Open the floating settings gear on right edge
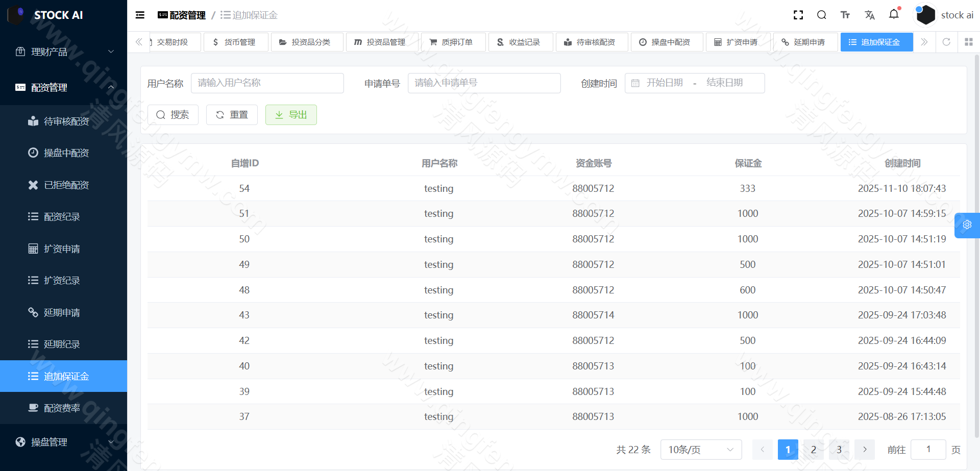This screenshot has height=471, width=980. click(967, 225)
